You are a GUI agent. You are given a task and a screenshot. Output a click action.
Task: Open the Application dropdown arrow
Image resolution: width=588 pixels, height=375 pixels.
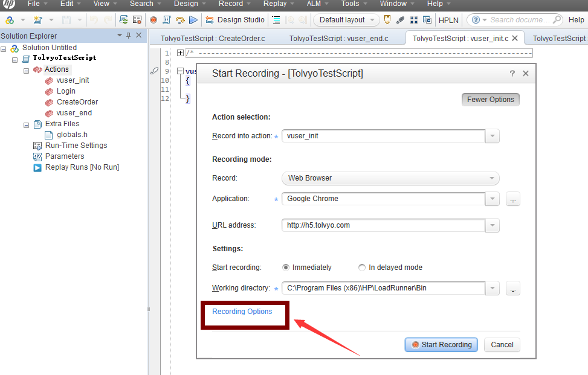[493, 199]
